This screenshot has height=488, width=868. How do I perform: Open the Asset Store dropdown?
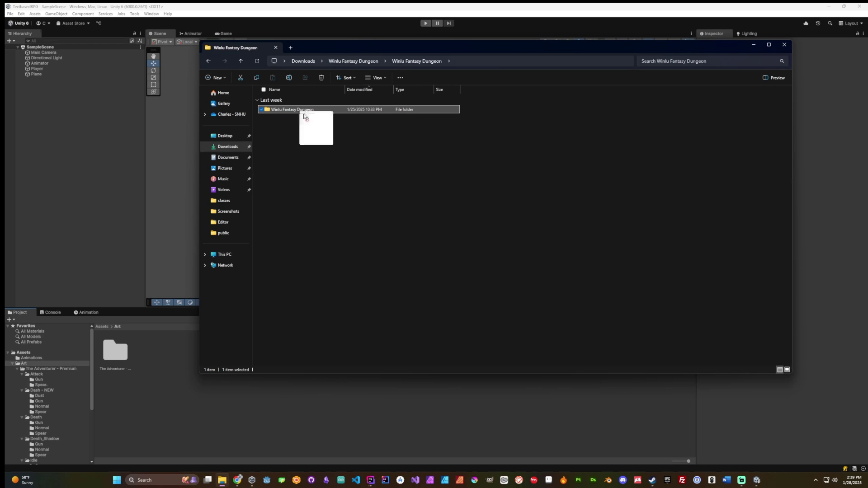pos(73,23)
